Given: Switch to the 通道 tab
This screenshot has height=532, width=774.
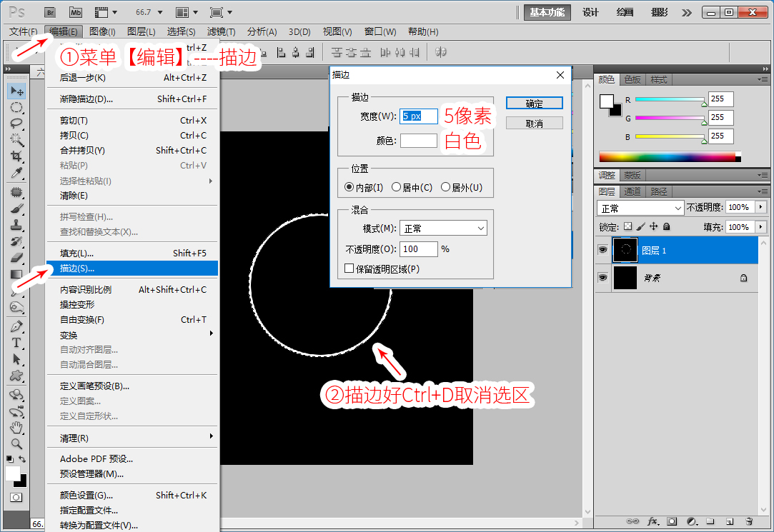Looking at the screenshot, I should tap(632, 191).
